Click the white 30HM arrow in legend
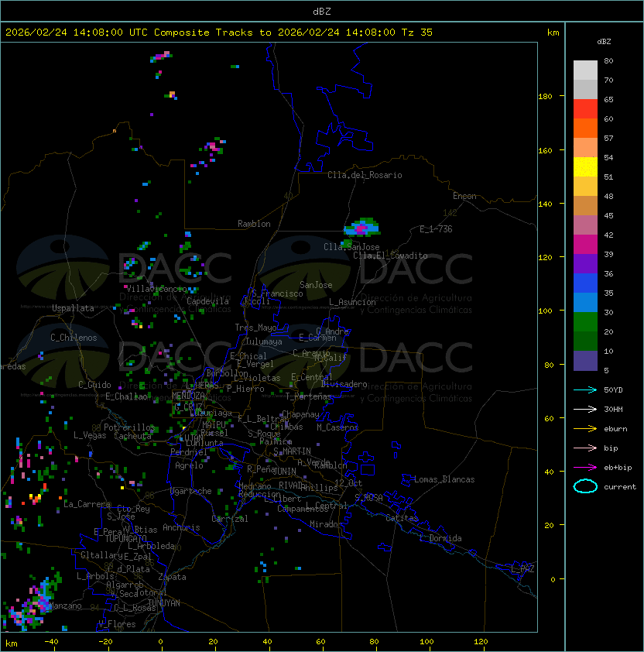 pyautogui.click(x=585, y=409)
